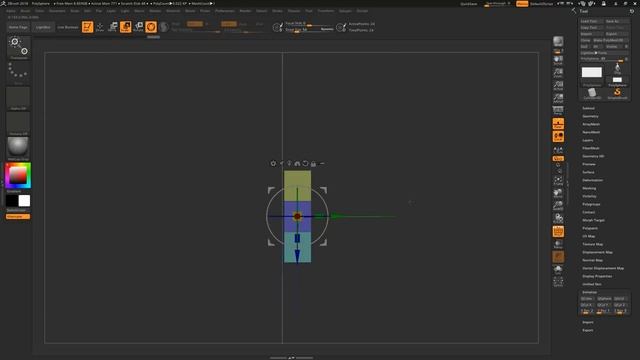Screen dimensions: 640x360
Task: Expand the Deformation subpalette
Action: pos(592,180)
